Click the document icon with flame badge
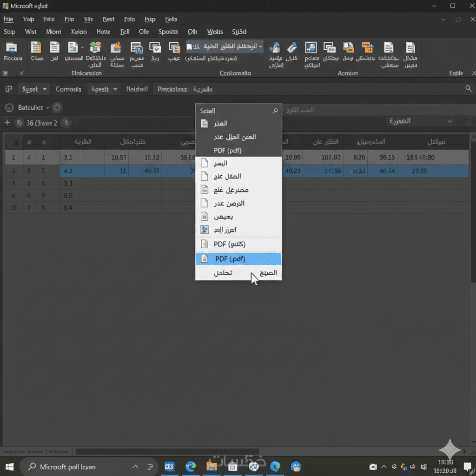Image resolution: width=476 pixels, height=476 pixels. click(x=116, y=47)
